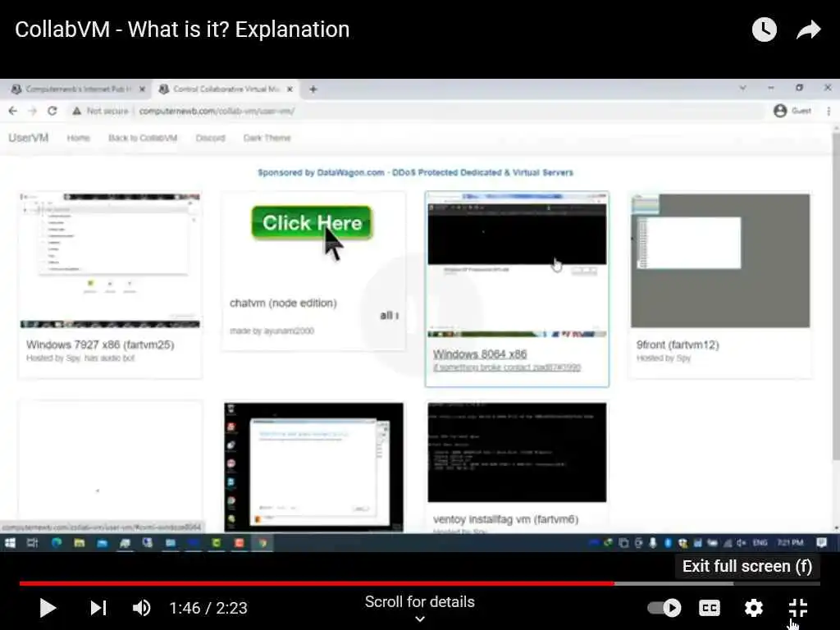
Task: Toggle the autoplay switch
Action: click(664, 608)
